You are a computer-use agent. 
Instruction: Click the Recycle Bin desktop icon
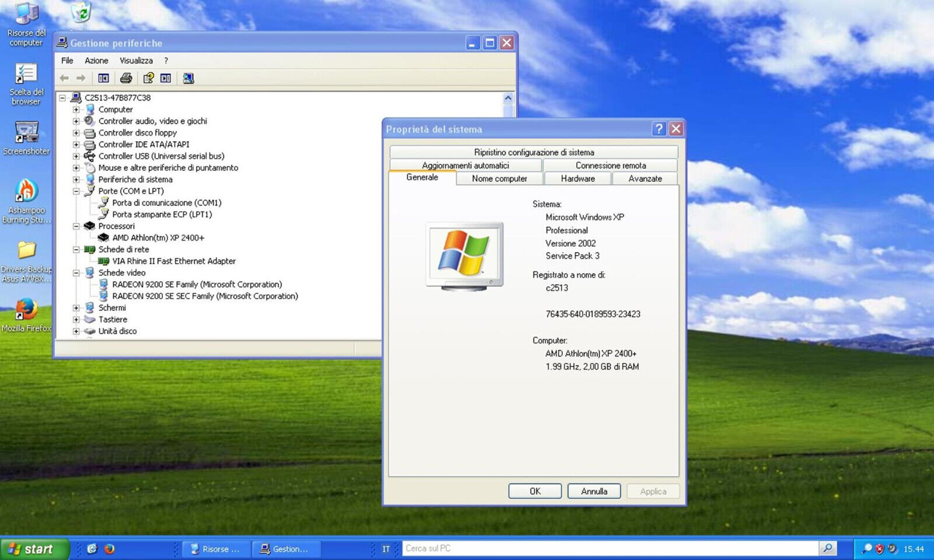point(82,13)
